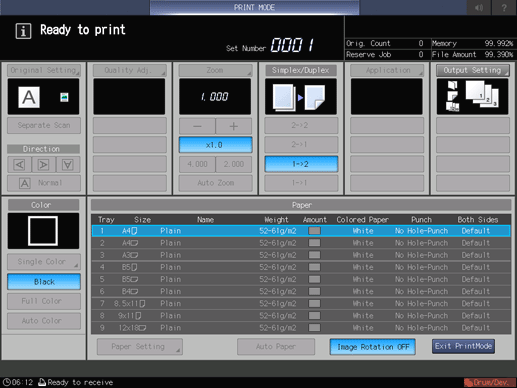This screenshot has width=517, height=388.
Task: Select the 2.000 zoom preset
Action: 234,164
